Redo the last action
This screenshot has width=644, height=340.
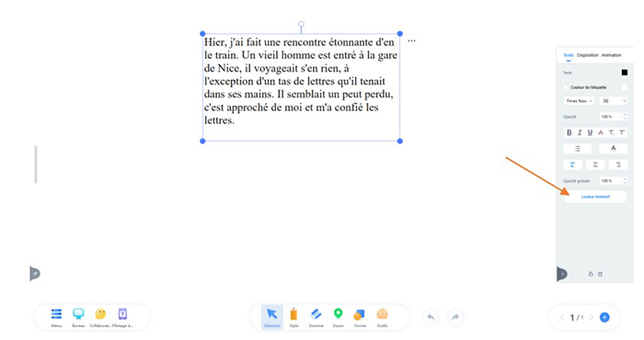(x=455, y=317)
